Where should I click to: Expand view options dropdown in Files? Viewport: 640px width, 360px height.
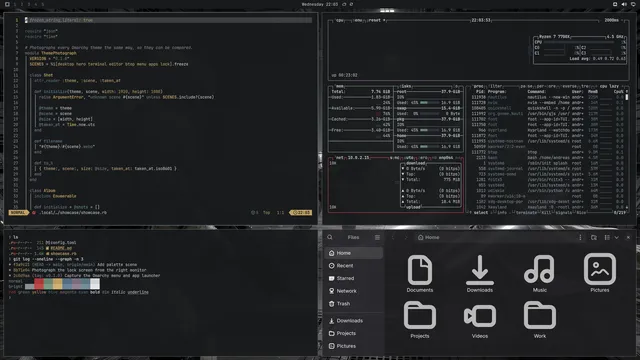616,237
